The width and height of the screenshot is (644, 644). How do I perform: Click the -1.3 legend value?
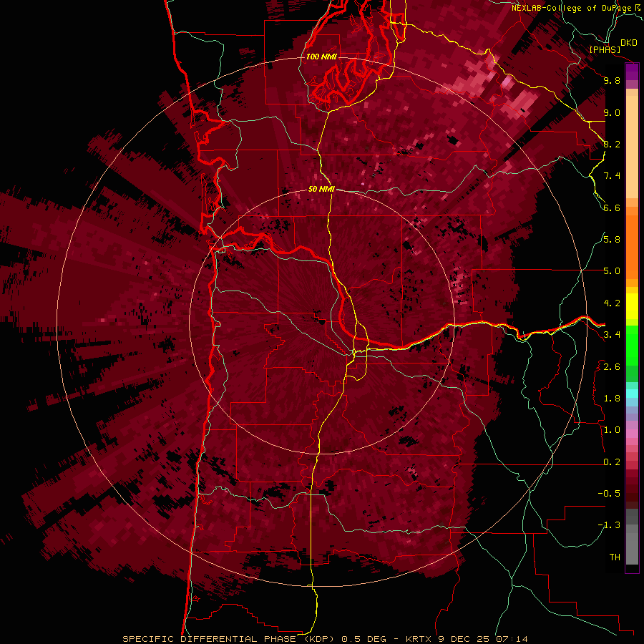(609, 525)
